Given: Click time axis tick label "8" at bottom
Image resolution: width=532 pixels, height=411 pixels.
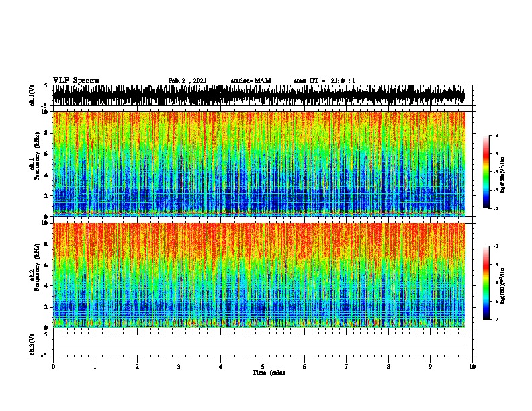Looking at the screenshot, I should pos(388,367).
